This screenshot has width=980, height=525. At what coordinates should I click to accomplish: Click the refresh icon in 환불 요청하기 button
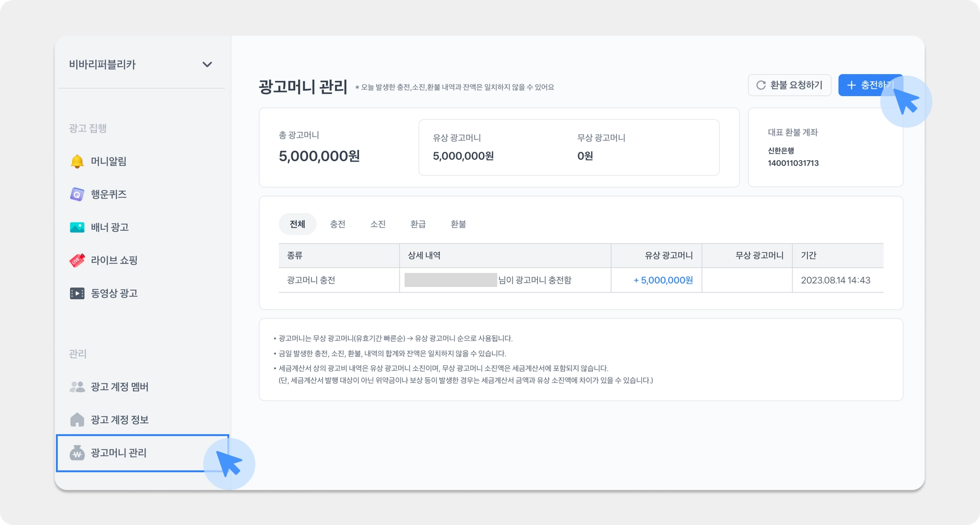click(x=761, y=85)
